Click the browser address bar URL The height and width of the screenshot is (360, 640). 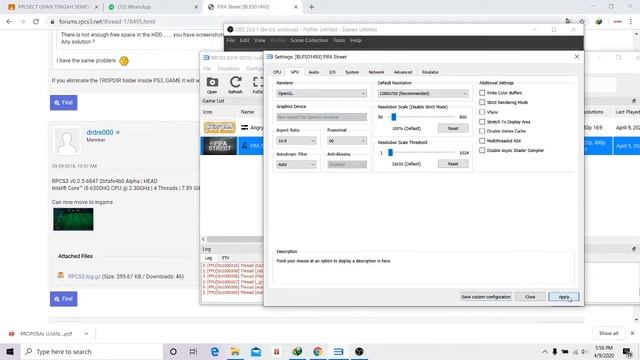tap(107, 21)
